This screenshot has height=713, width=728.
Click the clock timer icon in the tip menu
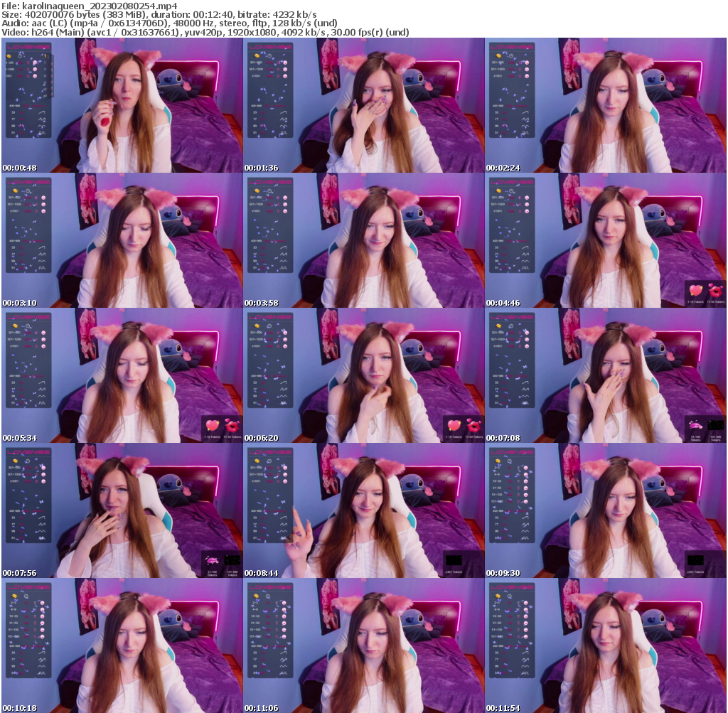pos(20,56)
